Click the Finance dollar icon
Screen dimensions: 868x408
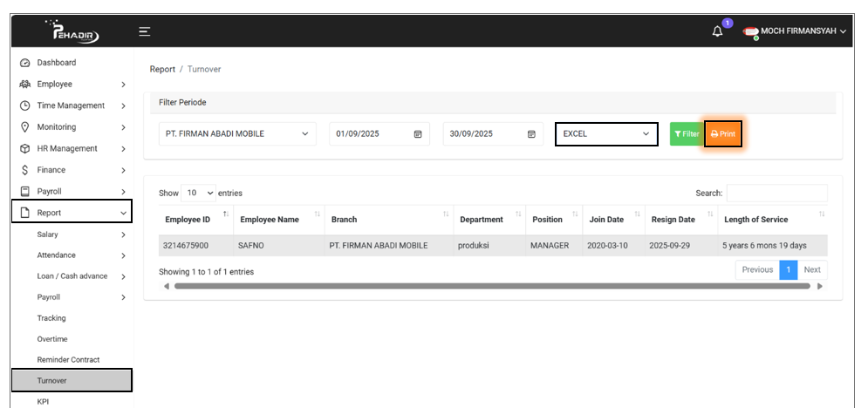[24, 170]
